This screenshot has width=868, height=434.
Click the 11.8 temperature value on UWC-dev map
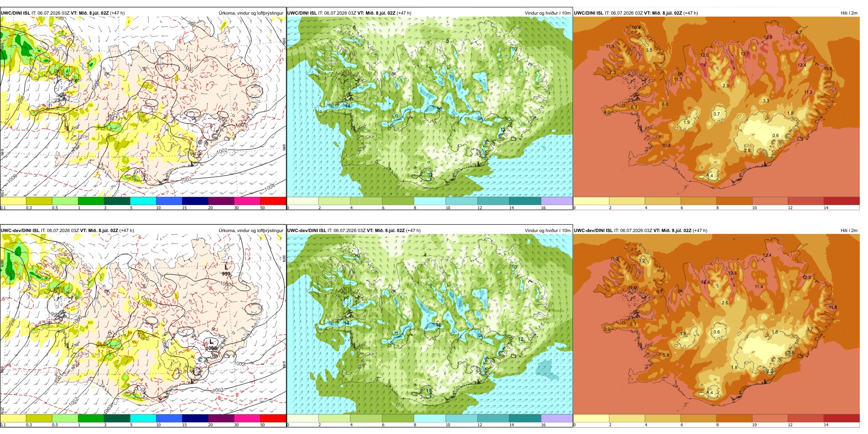[833, 307]
